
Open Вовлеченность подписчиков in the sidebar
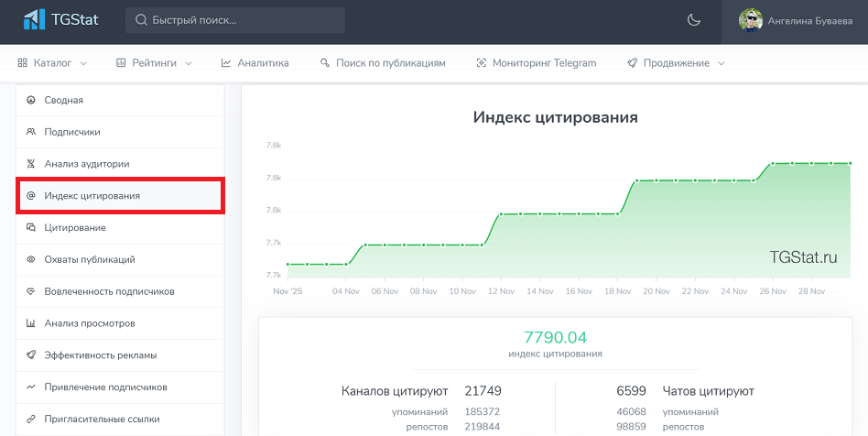(109, 291)
